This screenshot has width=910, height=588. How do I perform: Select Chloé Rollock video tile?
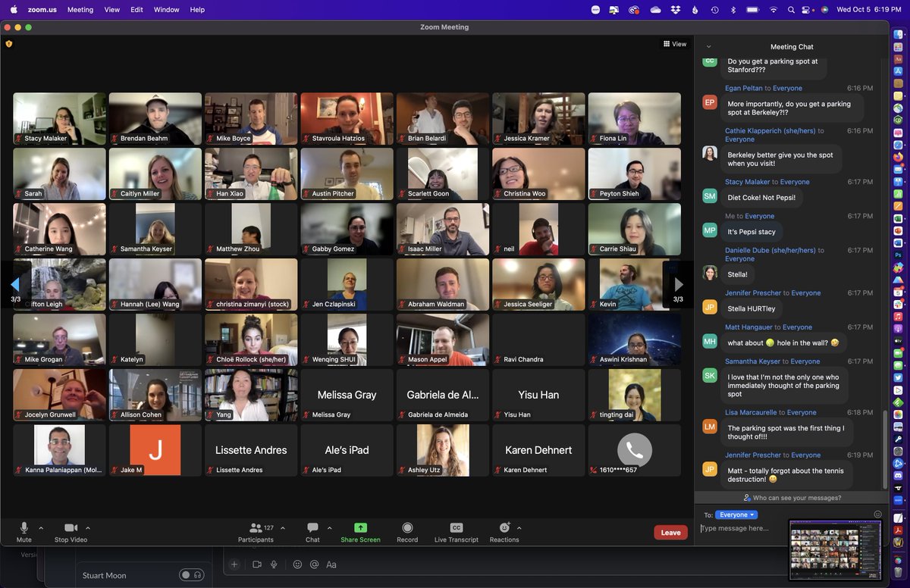(251, 339)
